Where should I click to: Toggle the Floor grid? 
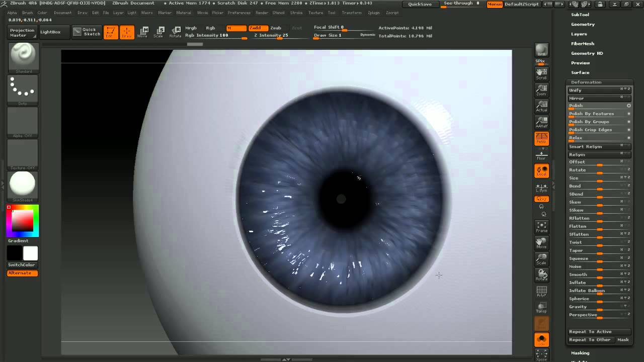coord(541,154)
